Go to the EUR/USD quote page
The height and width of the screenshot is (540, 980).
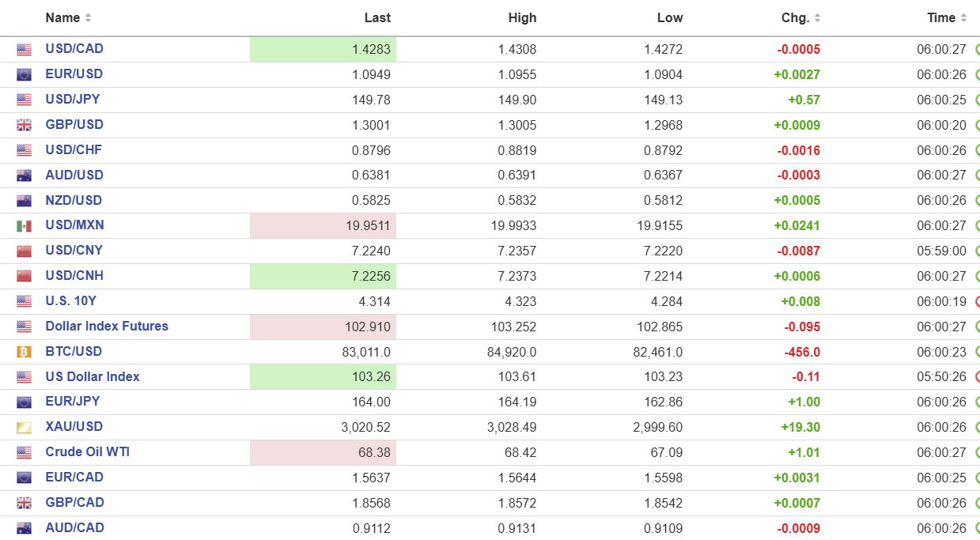(x=74, y=74)
